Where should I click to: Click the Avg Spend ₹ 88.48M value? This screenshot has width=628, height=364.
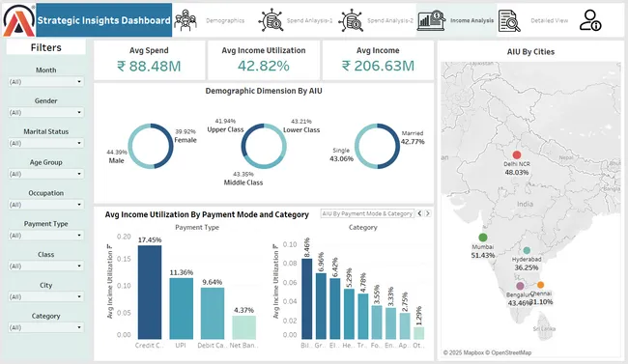149,66
